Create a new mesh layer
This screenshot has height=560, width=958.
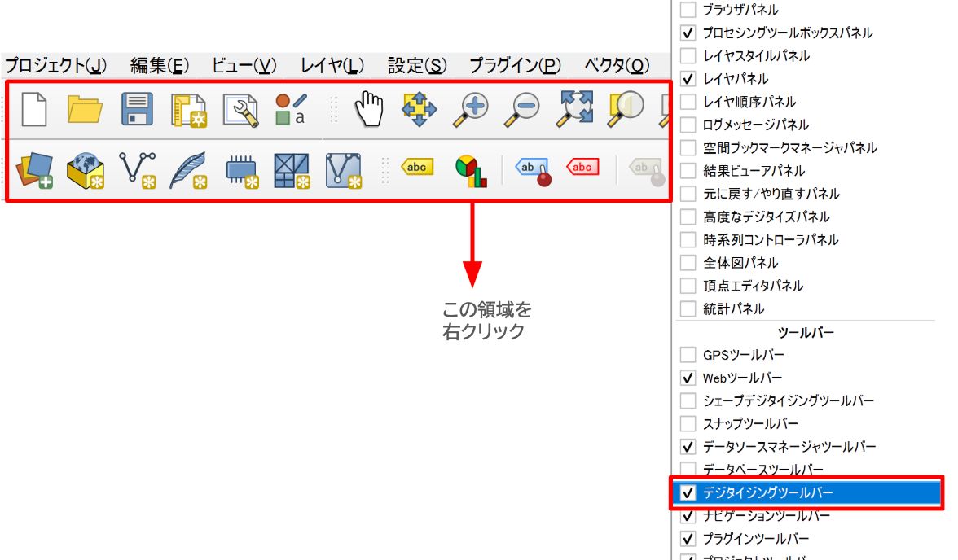tap(292, 170)
